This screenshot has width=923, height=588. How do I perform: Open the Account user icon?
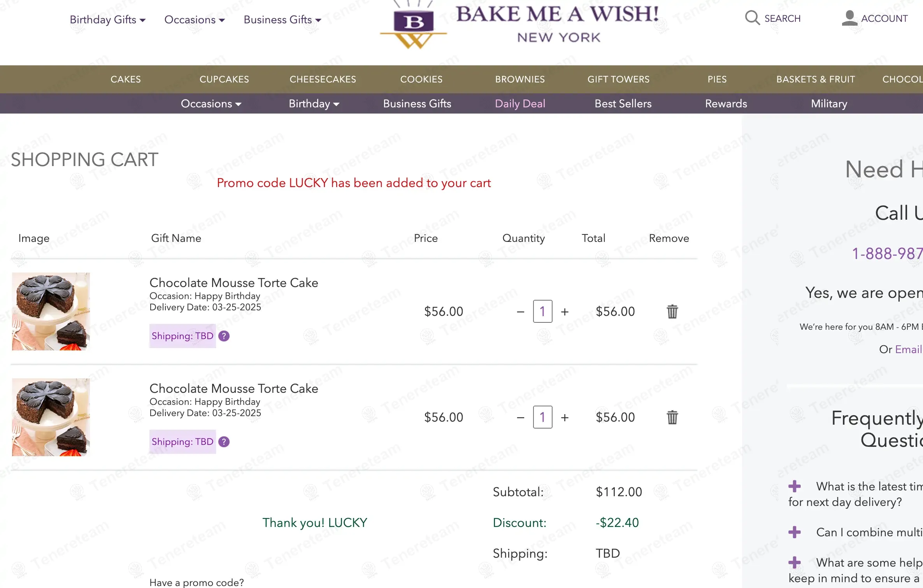point(849,18)
